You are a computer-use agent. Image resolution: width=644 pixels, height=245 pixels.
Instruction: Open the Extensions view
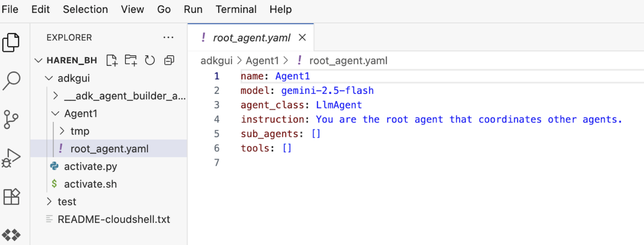(x=11, y=197)
